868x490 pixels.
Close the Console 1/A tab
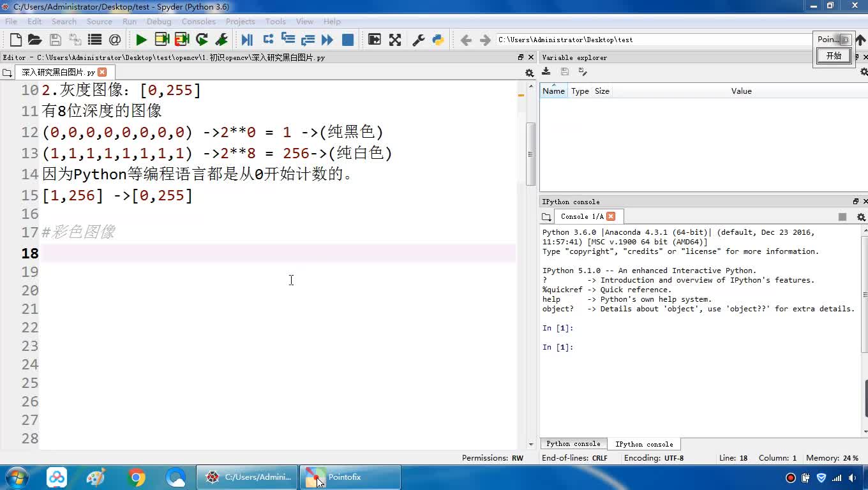coord(611,216)
